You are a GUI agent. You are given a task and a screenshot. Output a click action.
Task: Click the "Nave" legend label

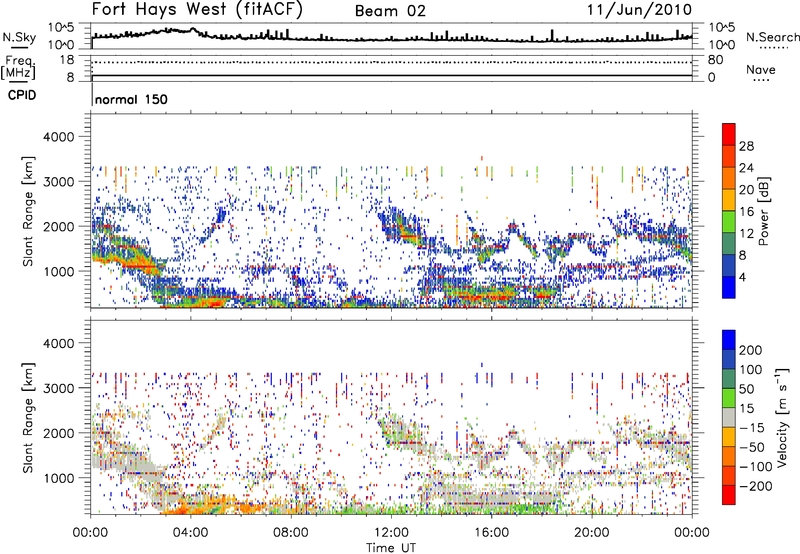click(x=760, y=70)
